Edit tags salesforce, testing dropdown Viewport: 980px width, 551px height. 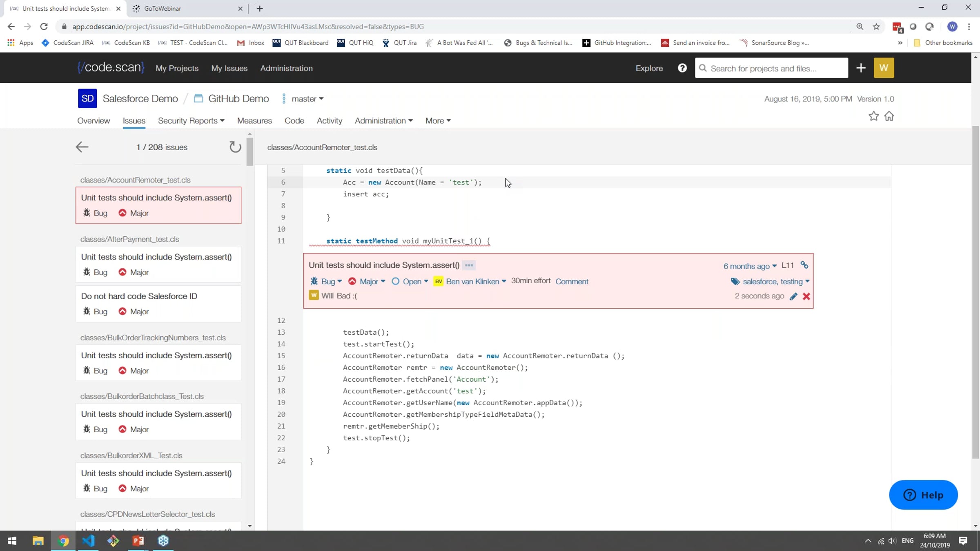pyautogui.click(x=770, y=281)
